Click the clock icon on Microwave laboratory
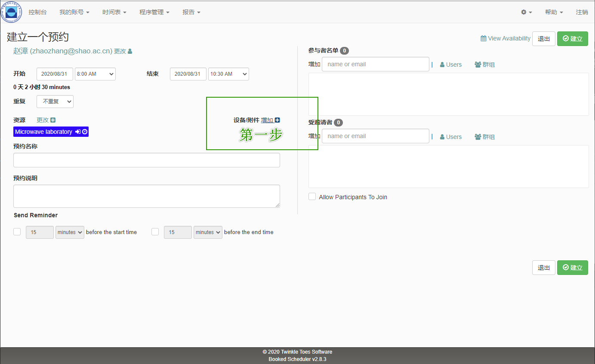Viewport: 595px width, 364px height. coord(85,132)
